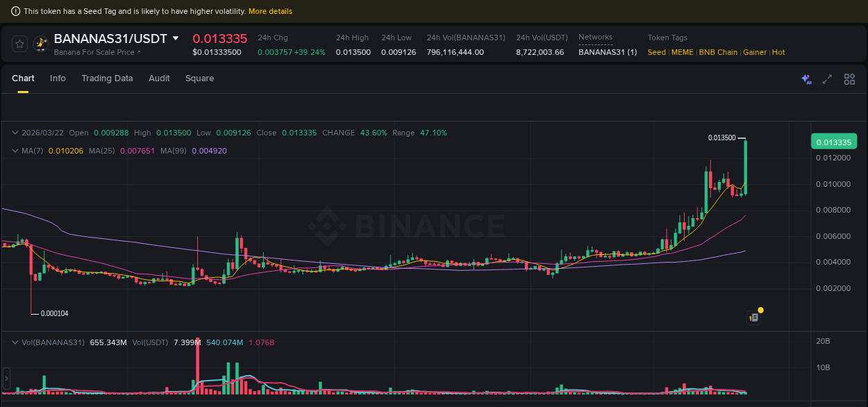Switch to the Trading Data tab
Image resolution: width=868 pixels, height=407 pixels.
click(107, 78)
